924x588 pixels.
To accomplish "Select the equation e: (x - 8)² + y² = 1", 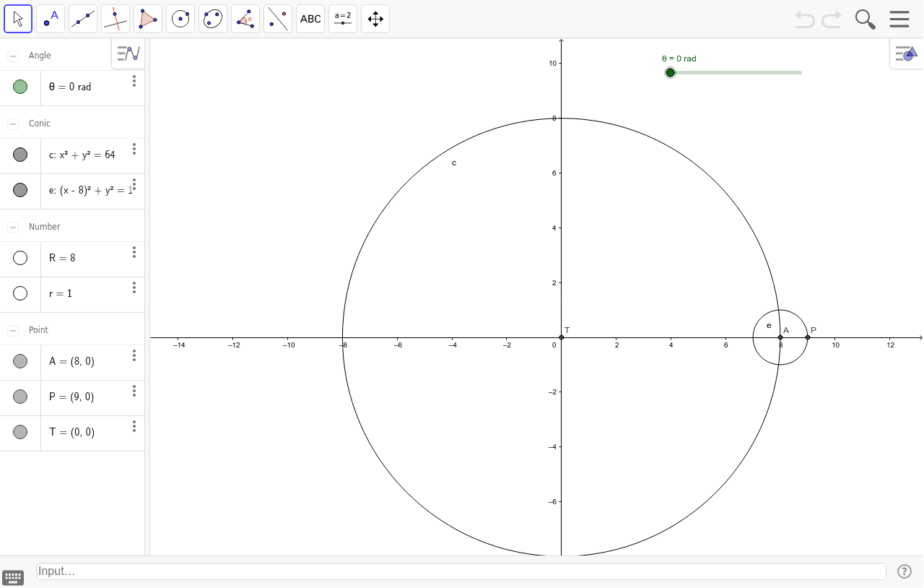I will point(91,191).
